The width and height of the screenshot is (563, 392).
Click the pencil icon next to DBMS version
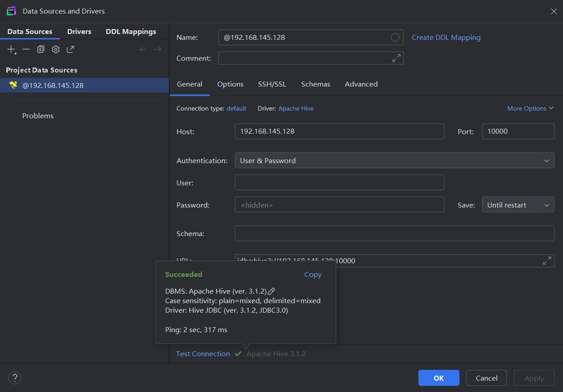click(x=272, y=291)
